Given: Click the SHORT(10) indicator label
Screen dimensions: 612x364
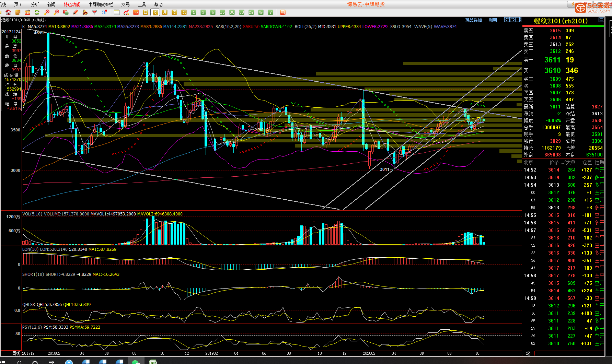Looking at the screenshot, I should click(x=33, y=274).
